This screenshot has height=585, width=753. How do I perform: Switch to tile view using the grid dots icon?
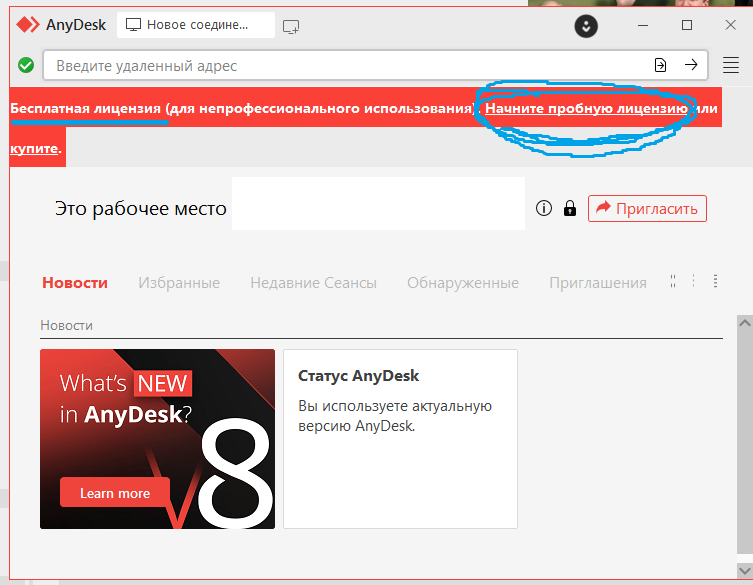tap(673, 281)
